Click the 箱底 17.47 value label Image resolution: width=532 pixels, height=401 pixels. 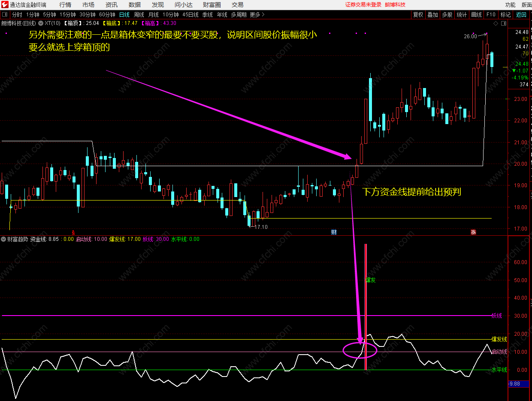point(119,23)
